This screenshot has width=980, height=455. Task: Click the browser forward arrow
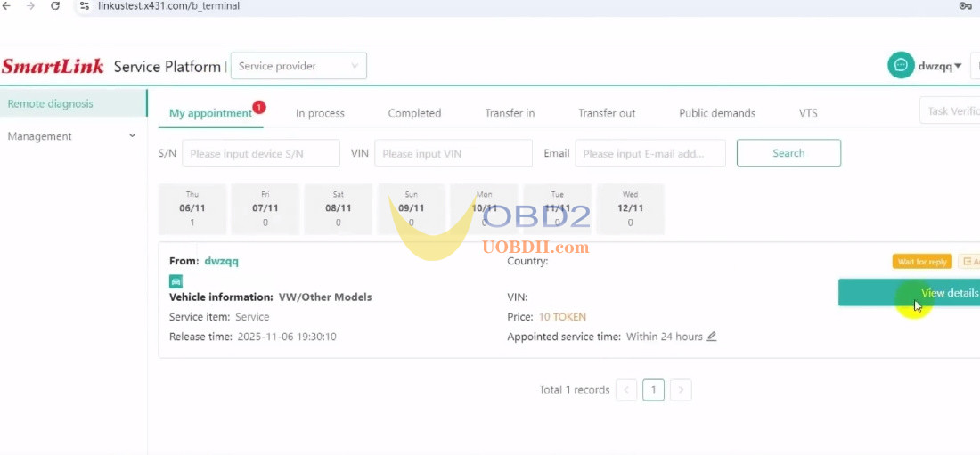click(30, 5)
